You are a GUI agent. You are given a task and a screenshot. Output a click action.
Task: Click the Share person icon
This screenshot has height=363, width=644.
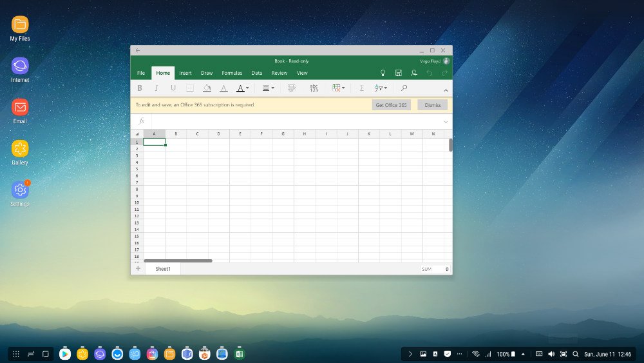point(414,73)
